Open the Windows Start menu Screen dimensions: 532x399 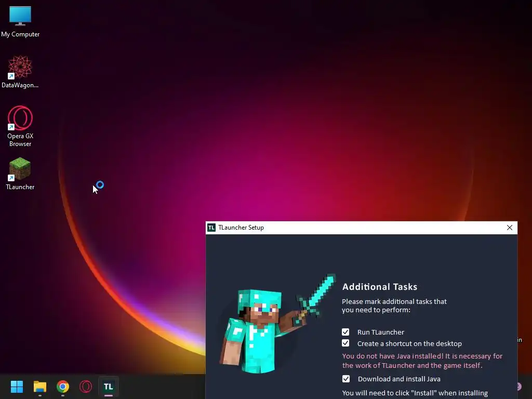pos(17,387)
